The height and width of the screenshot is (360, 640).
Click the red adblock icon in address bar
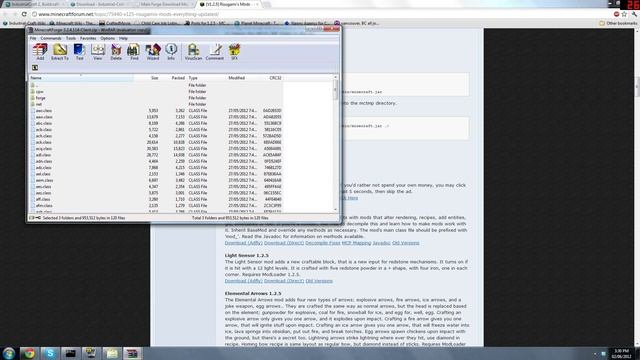click(616, 14)
